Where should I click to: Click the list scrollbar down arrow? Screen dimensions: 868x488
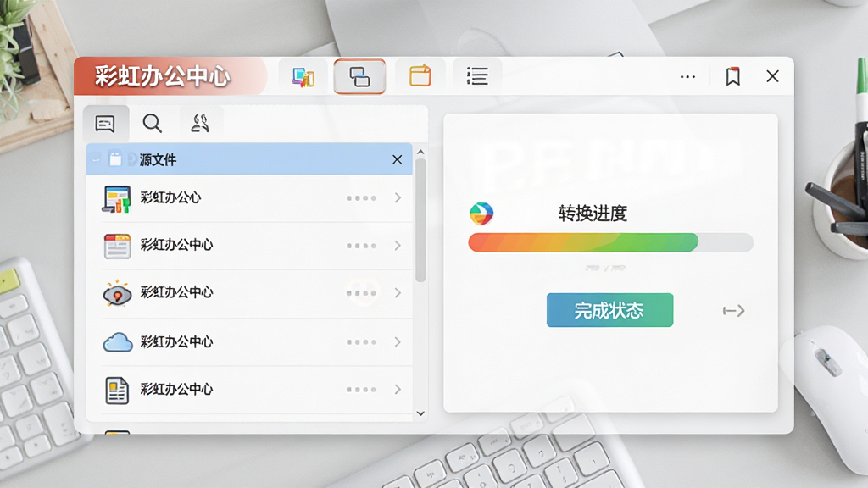click(420, 413)
